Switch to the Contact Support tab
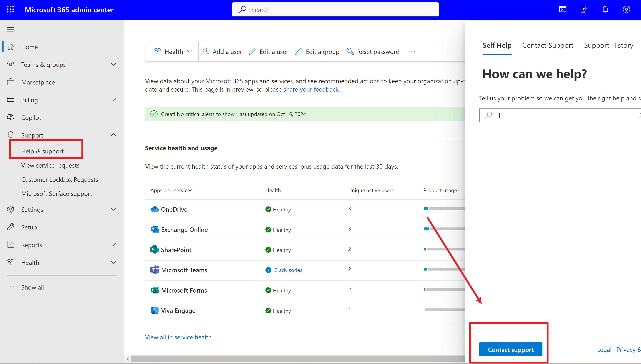The height and width of the screenshot is (364, 641). point(548,45)
